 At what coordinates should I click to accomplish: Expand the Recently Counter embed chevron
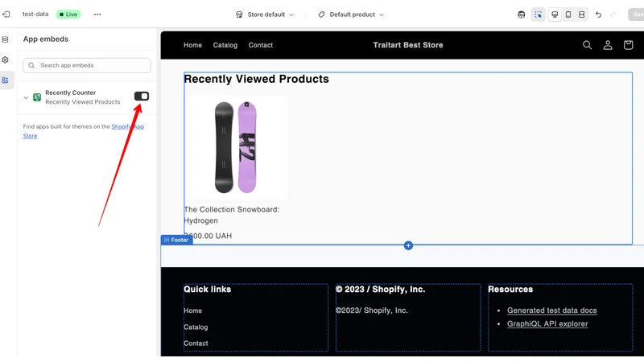click(26, 97)
